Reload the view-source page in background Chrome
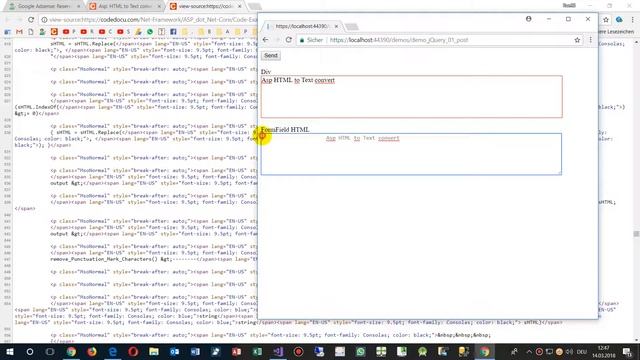The width and height of the screenshot is (640, 360). click(x=31, y=20)
